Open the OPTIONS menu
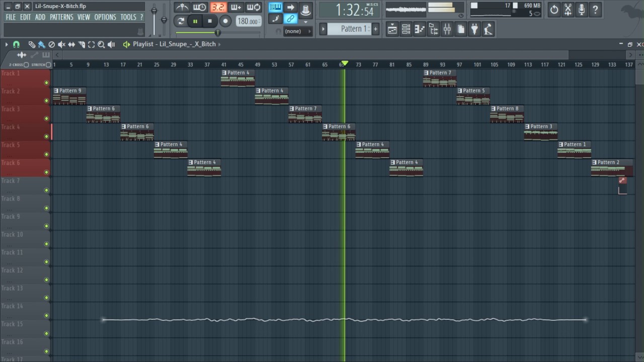Image resolution: width=644 pixels, height=362 pixels. point(105,17)
